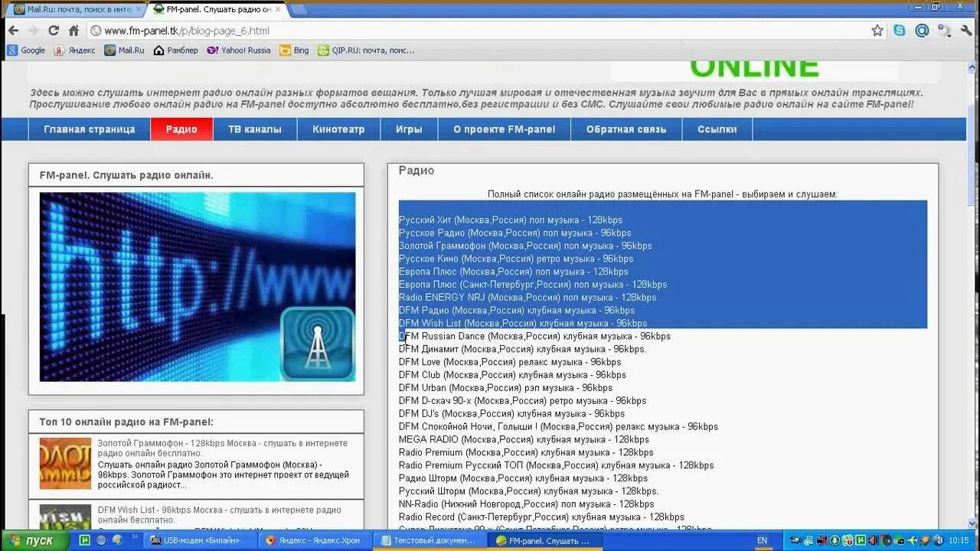Open Золотой Граммофон - 128kbps Москва top link
The width and height of the screenshot is (980, 551).
(x=222, y=448)
